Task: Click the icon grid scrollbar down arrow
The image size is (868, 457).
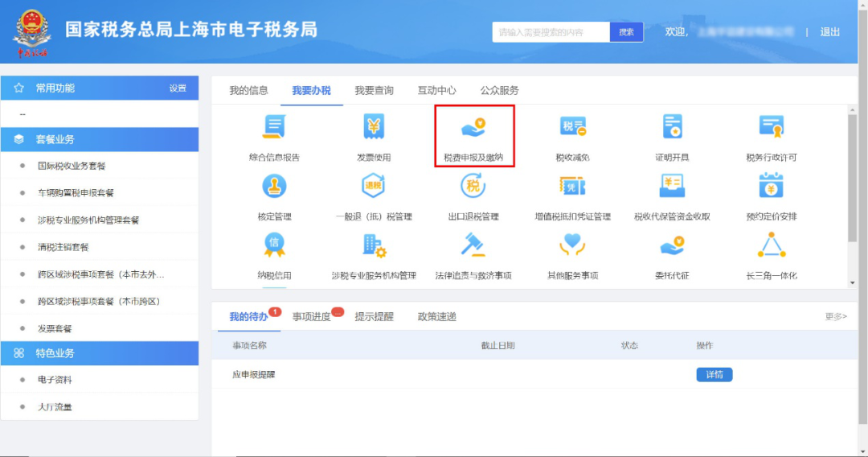Action: (853, 282)
